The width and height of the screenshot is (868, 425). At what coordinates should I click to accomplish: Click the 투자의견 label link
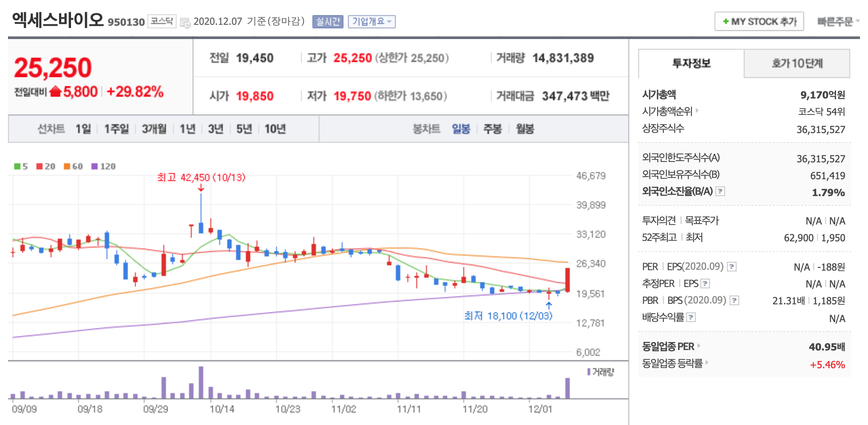tap(659, 220)
